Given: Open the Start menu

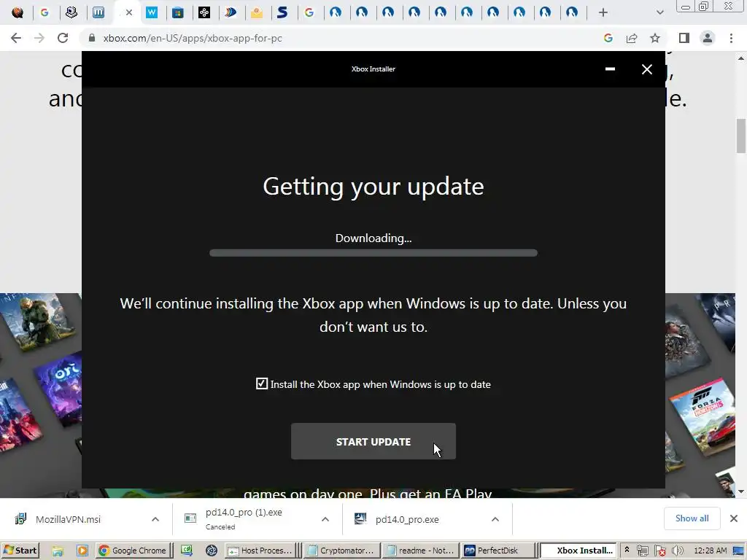Looking at the screenshot, I should pyautogui.click(x=20, y=551).
